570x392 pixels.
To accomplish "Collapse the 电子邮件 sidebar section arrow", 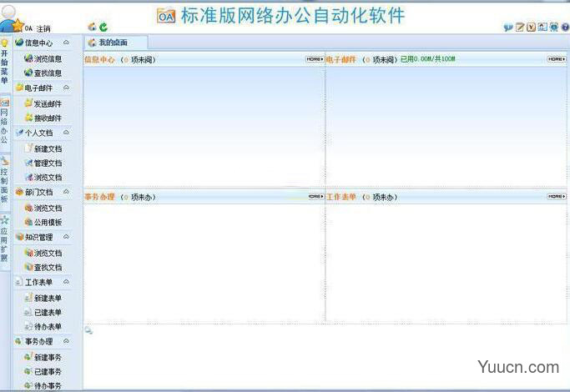I will (66, 88).
